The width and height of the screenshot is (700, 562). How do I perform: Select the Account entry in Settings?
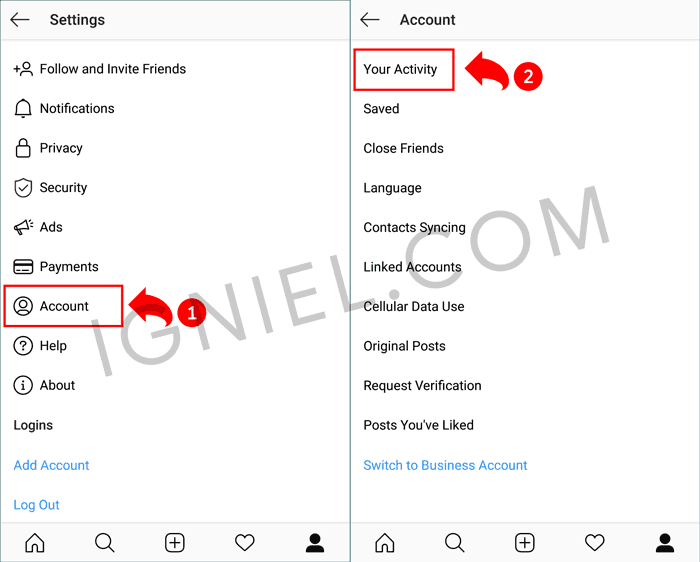tap(63, 306)
